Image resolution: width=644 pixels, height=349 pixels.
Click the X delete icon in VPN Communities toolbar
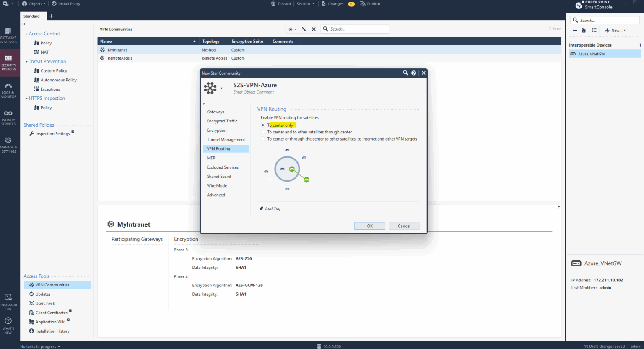coord(314,29)
